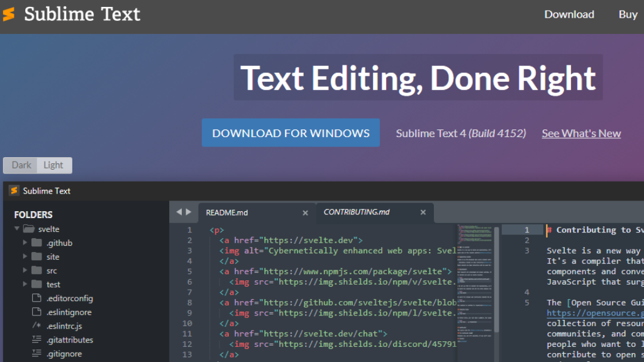Click the https://svelte.dev href on line 2
The width and height of the screenshot is (644, 362).
pos(308,240)
